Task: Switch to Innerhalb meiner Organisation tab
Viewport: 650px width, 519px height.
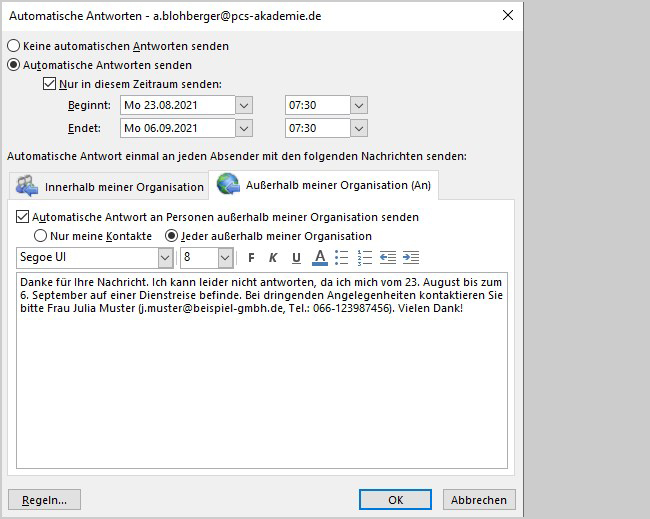Action: click(109, 187)
